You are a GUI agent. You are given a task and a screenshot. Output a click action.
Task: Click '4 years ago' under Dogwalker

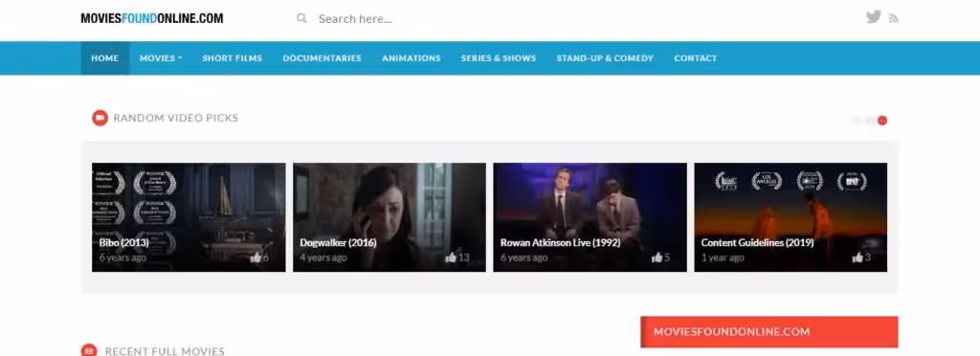(323, 258)
